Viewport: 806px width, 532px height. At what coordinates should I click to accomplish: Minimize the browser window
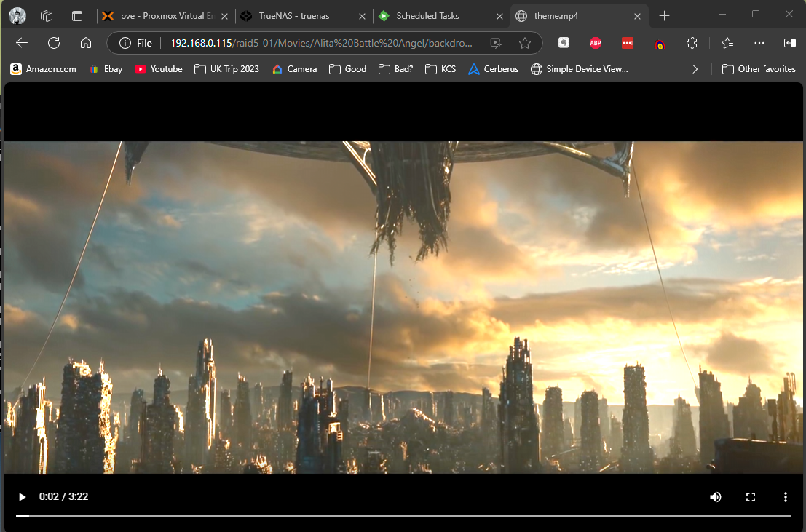click(722, 15)
